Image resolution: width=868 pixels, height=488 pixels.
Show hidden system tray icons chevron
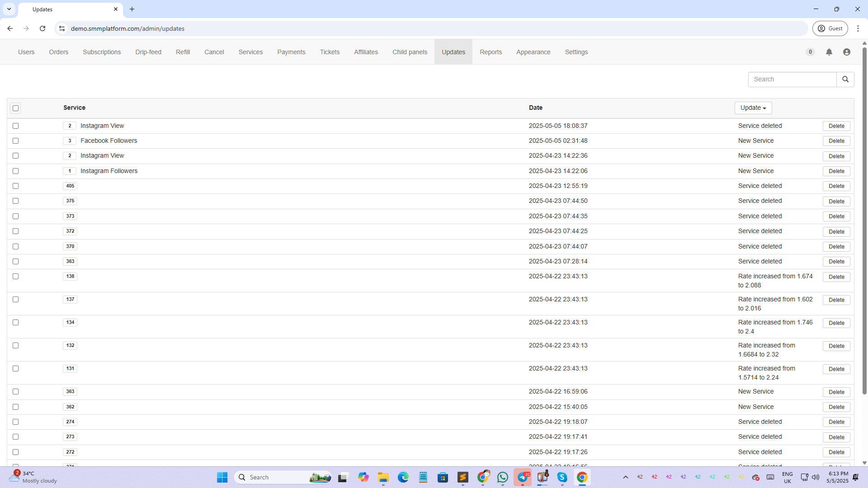point(625,477)
